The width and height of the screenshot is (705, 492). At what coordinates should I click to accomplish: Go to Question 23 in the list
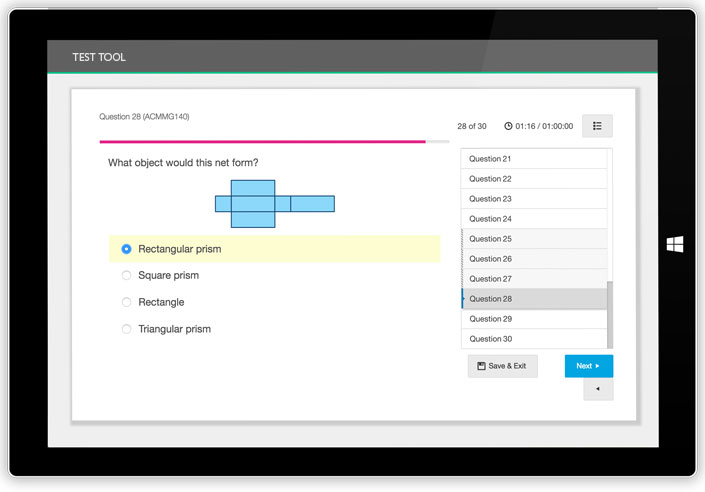tap(534, 199)
